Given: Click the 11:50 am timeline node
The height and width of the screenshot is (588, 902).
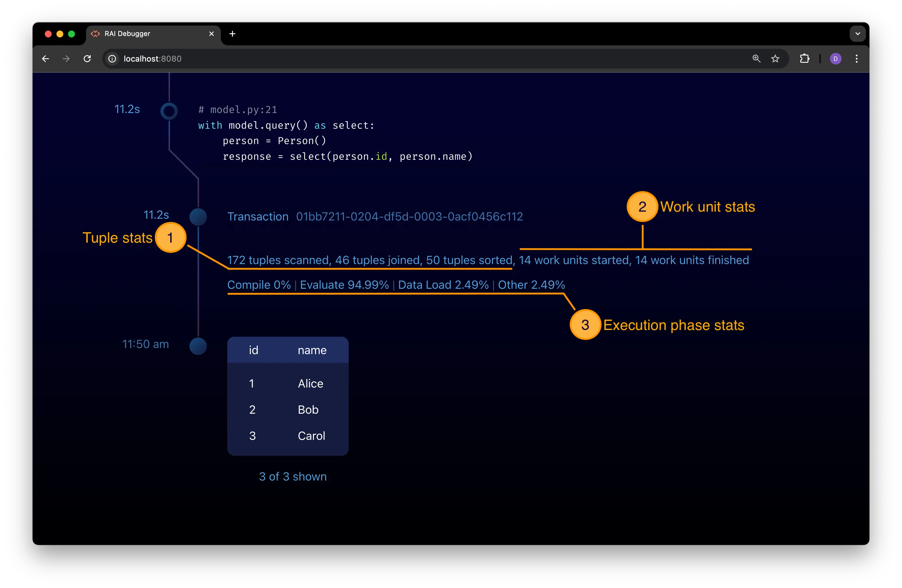Looking at the screenshot, I should tap(198, 346).
